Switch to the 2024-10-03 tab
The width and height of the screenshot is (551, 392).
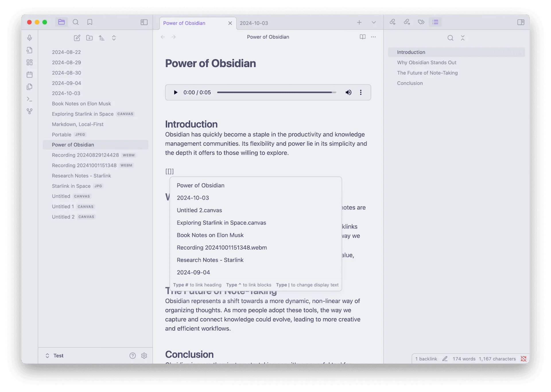pos(254,23)
